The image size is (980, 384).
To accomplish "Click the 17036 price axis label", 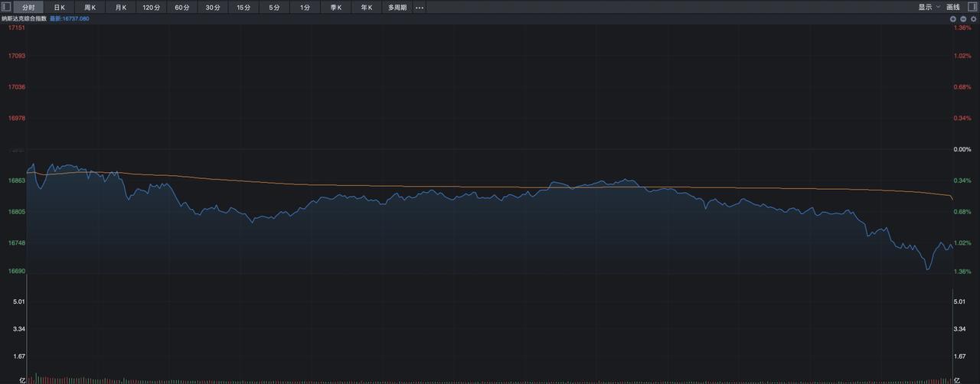I will (16, 87).
